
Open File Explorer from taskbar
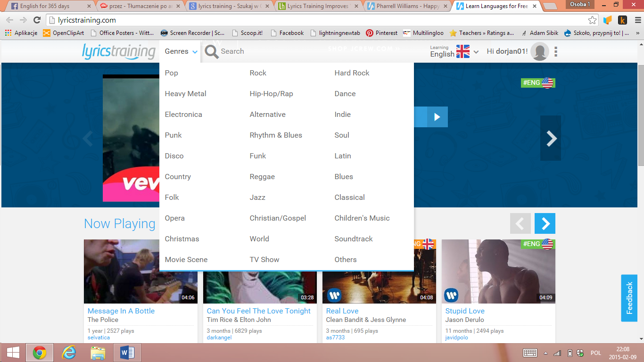[98, 353]
